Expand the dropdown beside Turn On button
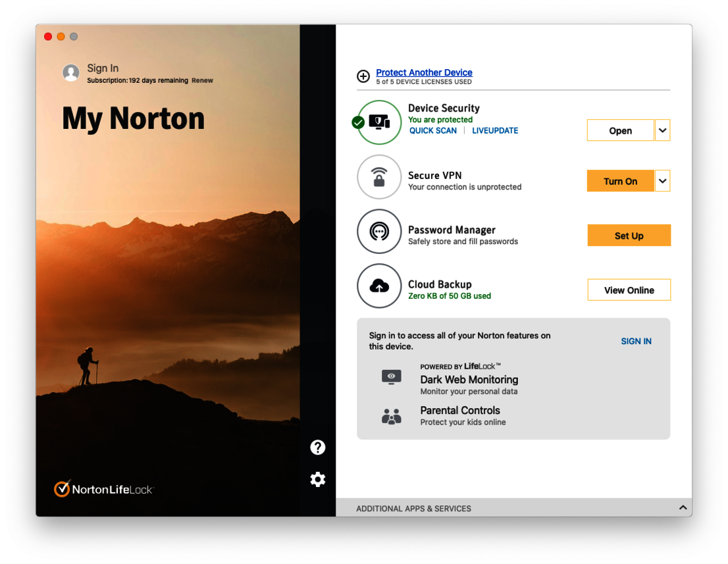Viewport: 728px width, 564px height. point(663,180)
